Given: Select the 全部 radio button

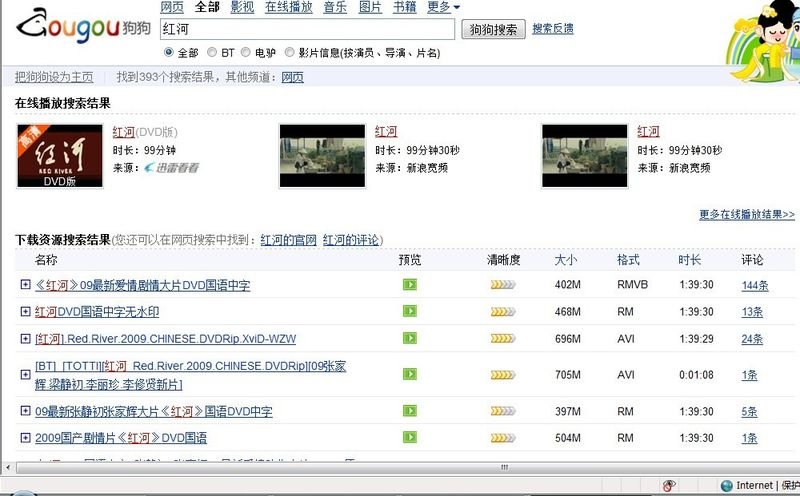Looking at the screenshot, I should point(168,52).
